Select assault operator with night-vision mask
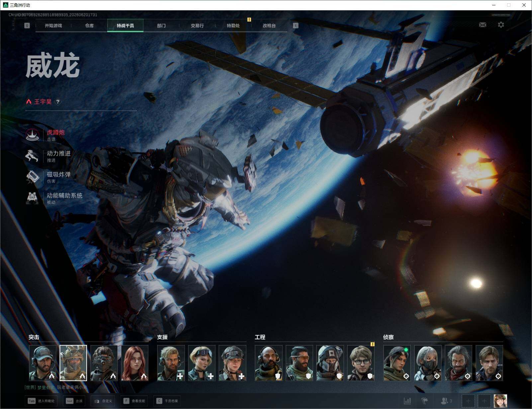Image resolution: width=532 pixels, height=409 pixels. pyautogui.click(x=104, y=363)
